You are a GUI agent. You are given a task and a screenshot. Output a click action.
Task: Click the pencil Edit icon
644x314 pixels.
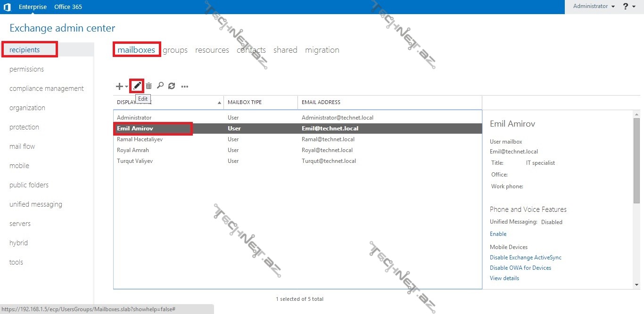[137, 86]
